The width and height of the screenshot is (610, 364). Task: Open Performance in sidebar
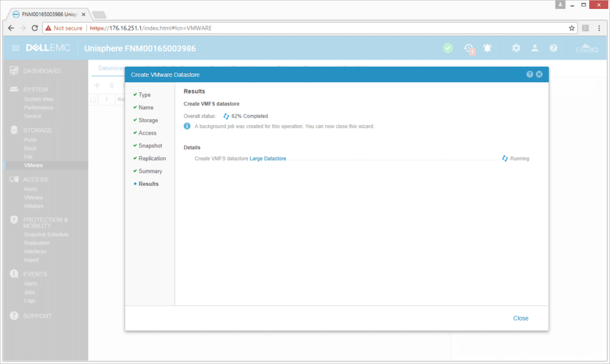click(39, 108)
